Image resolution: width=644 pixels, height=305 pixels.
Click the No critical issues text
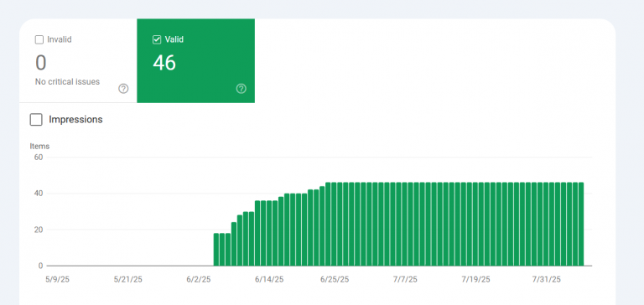pyautogui.click(x=67, y=81)
